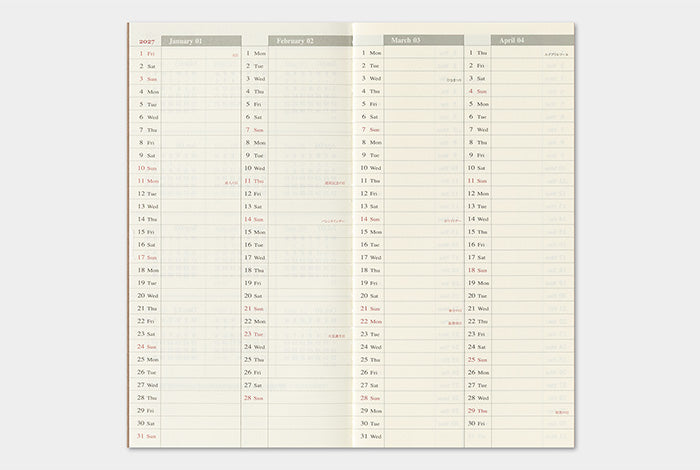Click '14 Sun' in the February column

click(254, 219)
